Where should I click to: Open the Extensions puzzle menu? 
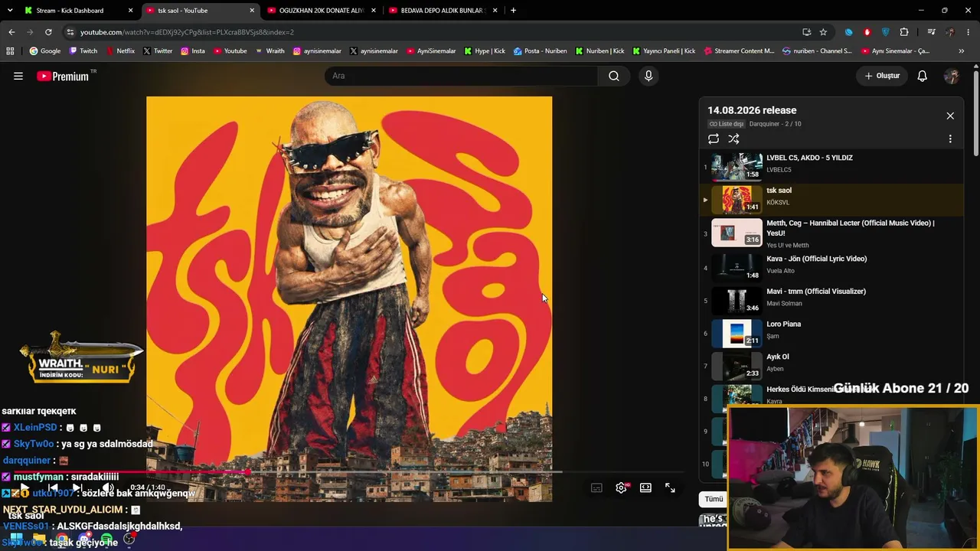click(x=904, y=32)
